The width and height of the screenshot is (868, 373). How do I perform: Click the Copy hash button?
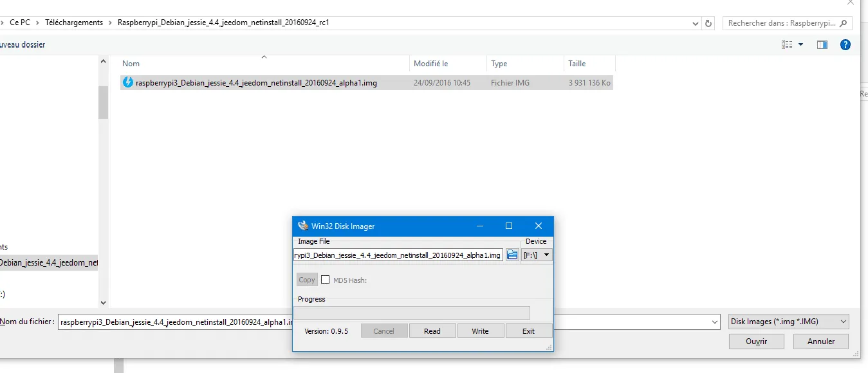[307, 280]
